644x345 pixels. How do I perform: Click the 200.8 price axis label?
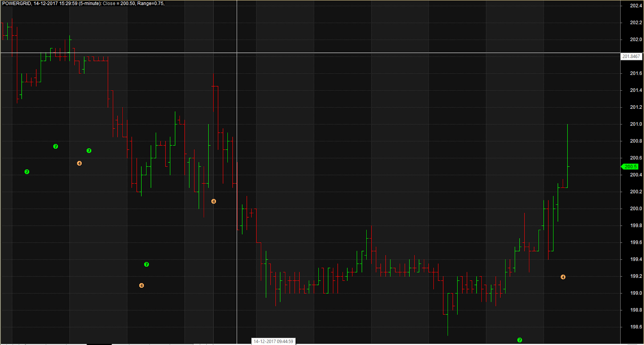pyautogui.click(x=636, y=141)
